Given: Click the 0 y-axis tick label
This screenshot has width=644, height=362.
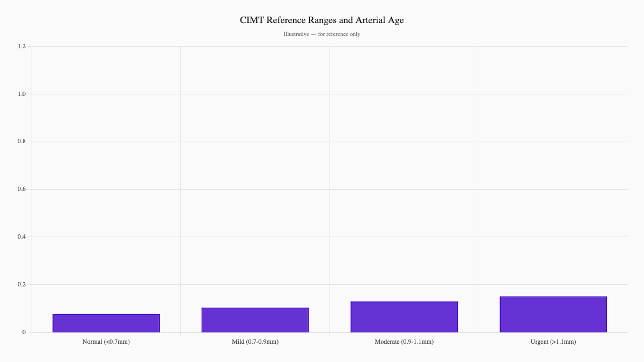Looking at the screenshot, I should [x=24, y=331].
